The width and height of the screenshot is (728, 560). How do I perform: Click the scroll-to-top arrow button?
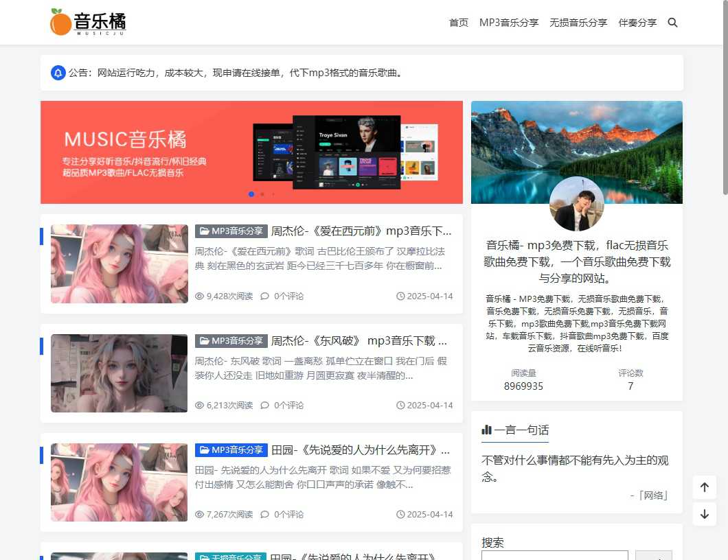(705, 487)
